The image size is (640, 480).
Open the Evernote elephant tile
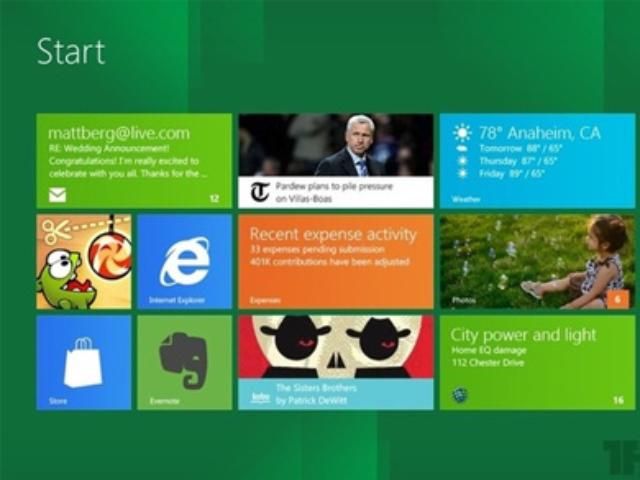tap(184, 362)
